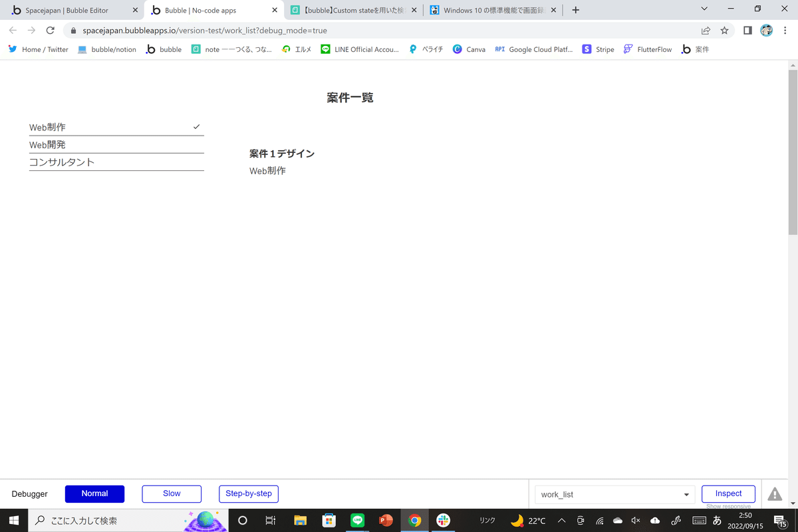
Task: Toggle the Japanese IME あ indicator
Action: coord(717,521)
